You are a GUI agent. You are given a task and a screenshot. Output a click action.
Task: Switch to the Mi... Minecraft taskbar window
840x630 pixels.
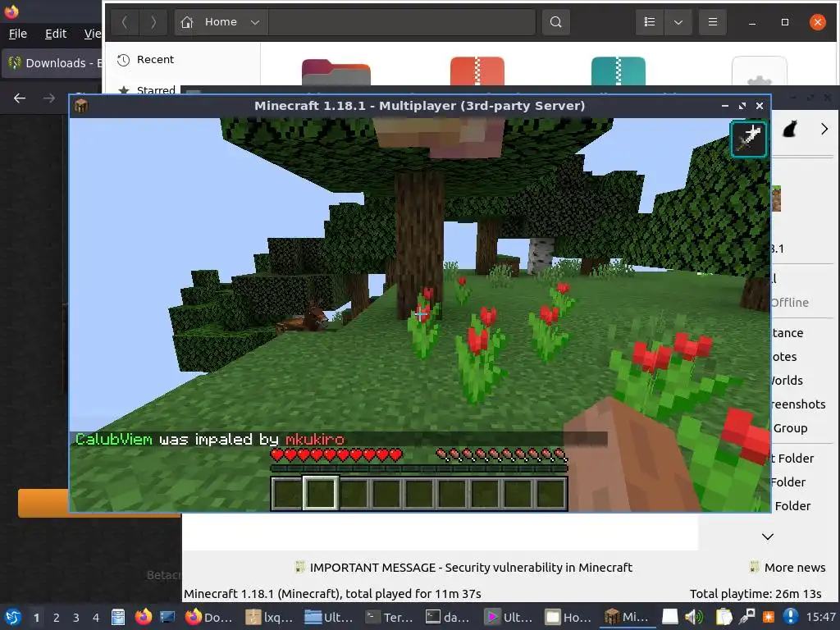point(628,617)
